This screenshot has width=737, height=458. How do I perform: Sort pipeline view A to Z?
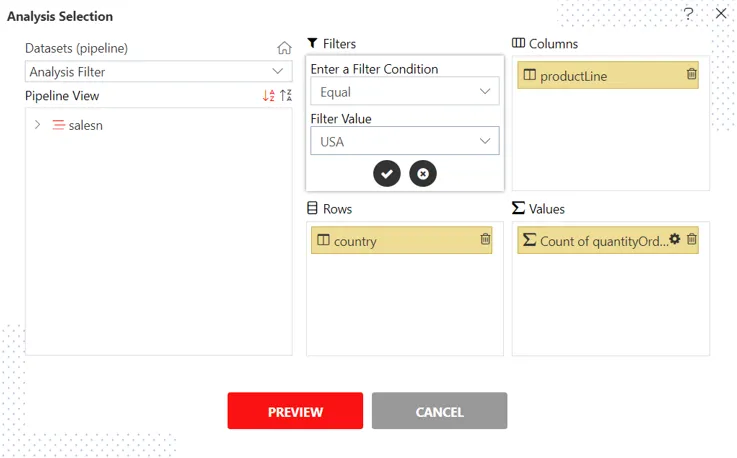(268, 95)
